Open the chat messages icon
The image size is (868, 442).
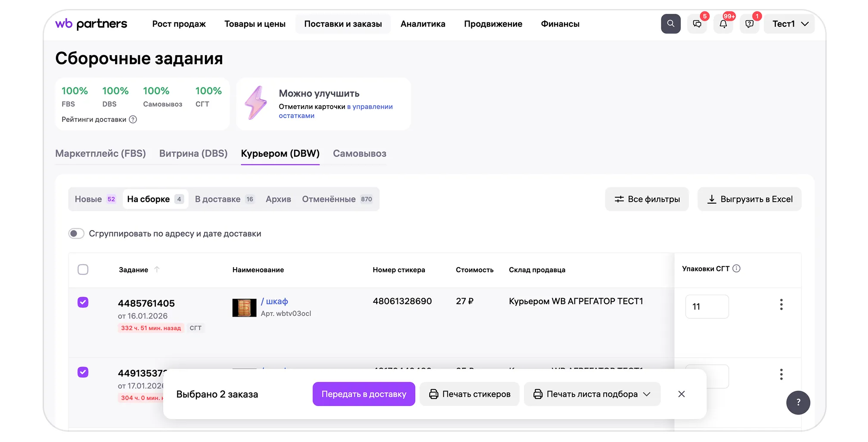[697, 24]
